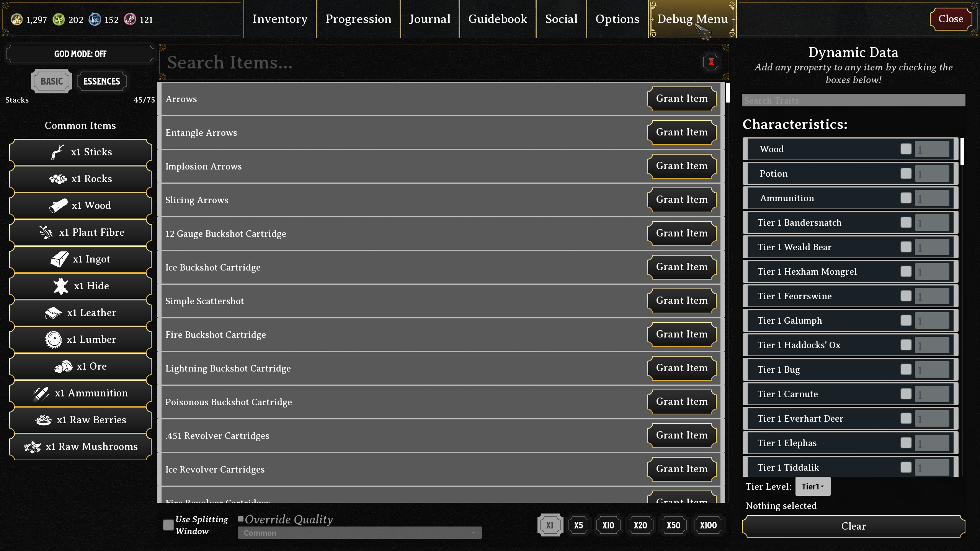Click the Sticks icon in Common Items
The height and width of the screenshot is (551, 980).
click(58, 152)
